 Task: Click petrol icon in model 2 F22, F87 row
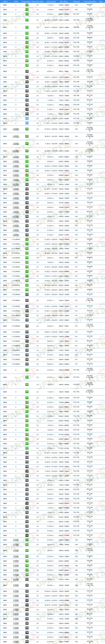coord(27,14)
